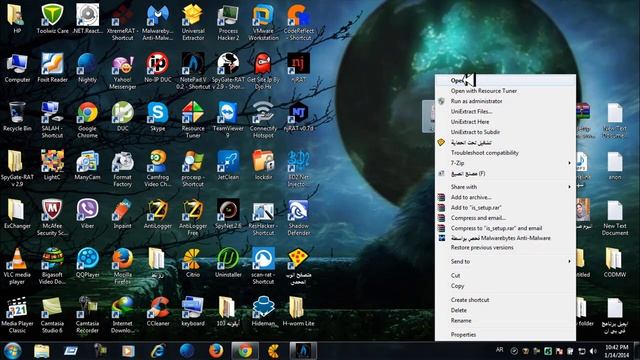The height and width of the screenshot is (360, 640).
Task: Select the Camtasia Studio 6 icon
Action: click(x=53, y=315)
